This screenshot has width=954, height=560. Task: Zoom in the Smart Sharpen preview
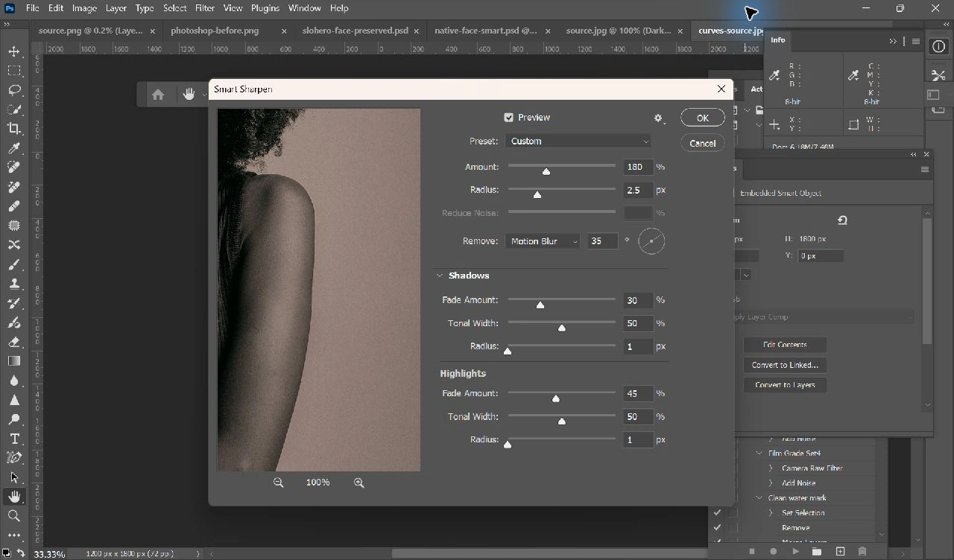coord(359,483)
